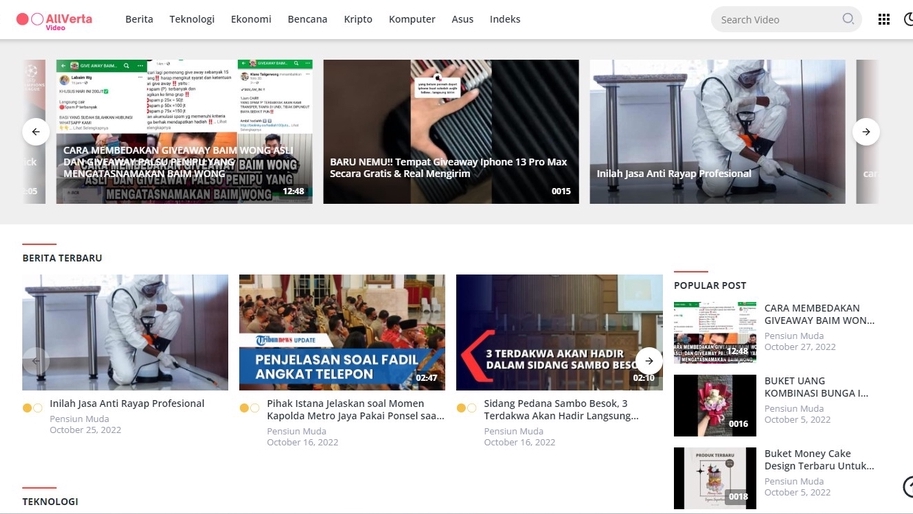Click the POPULAR POST heading

click(710, 285)
